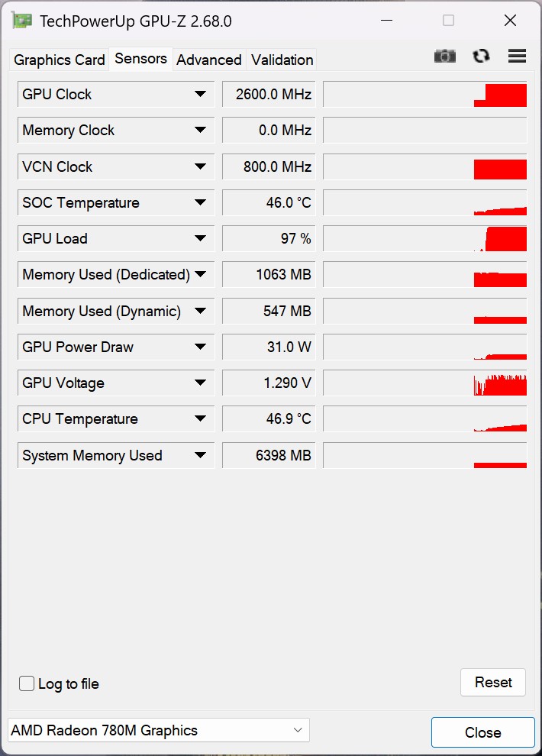Open the AMD Radeon 780M Graphics selector
The height and width of the screenshot is (756, 542).
point(158,730)
